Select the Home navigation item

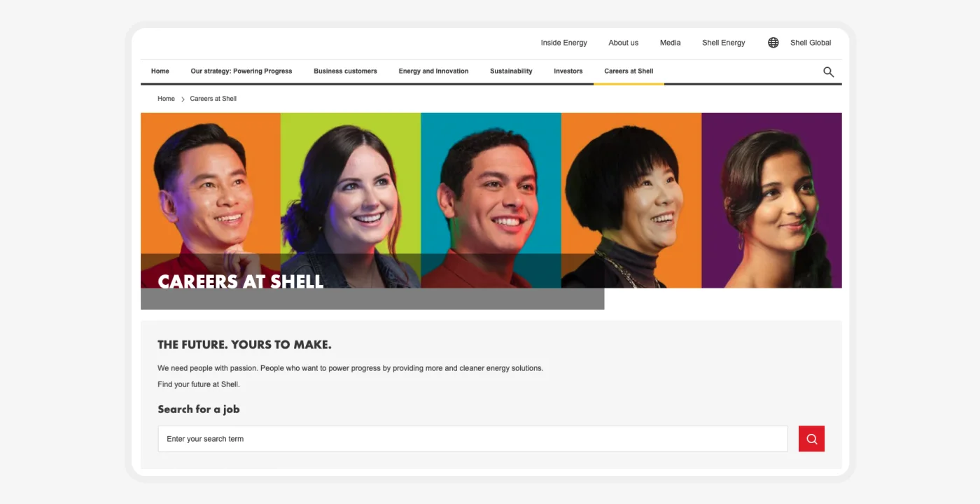160,71
